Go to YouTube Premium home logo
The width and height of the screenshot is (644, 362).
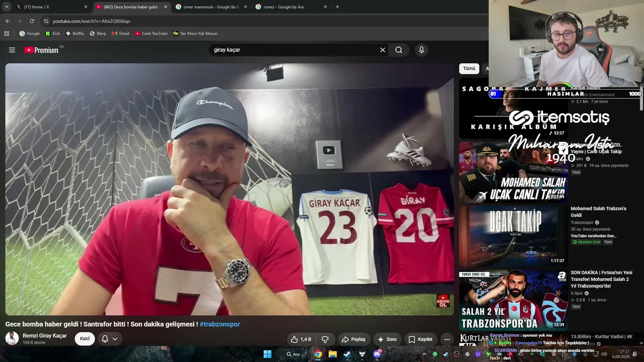point(41,50)
